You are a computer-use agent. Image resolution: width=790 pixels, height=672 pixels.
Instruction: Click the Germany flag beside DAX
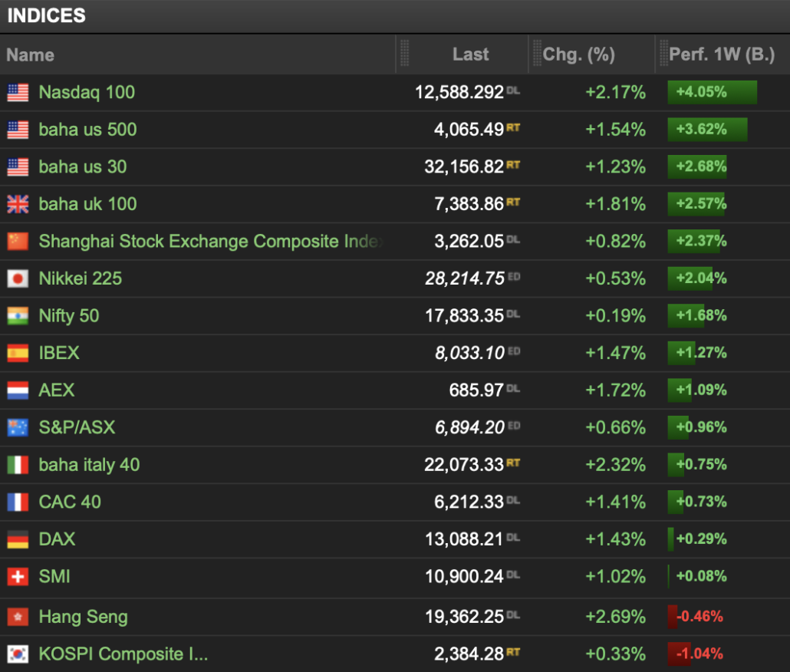18,539
